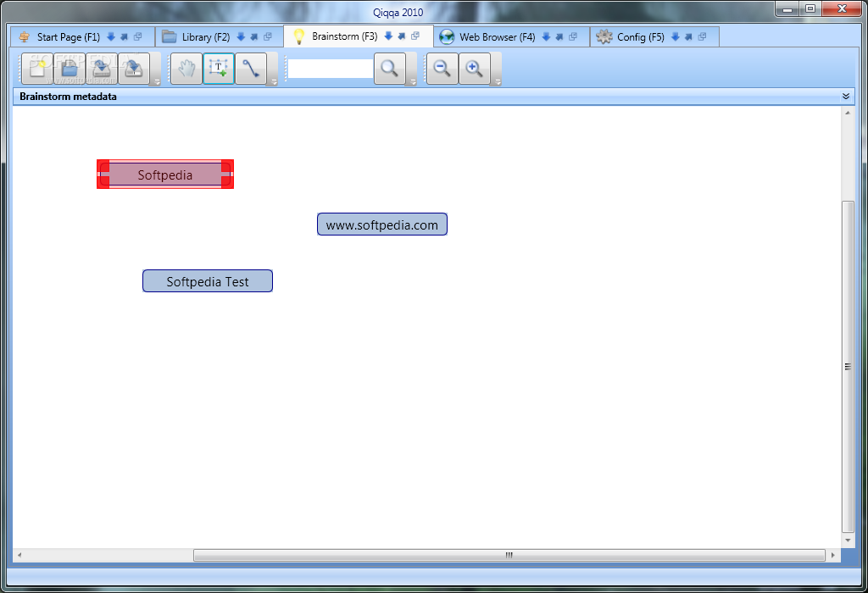868x593 pixels.
Task: Open overflow arrow of file toolbar group
Action: pos(156,82)
